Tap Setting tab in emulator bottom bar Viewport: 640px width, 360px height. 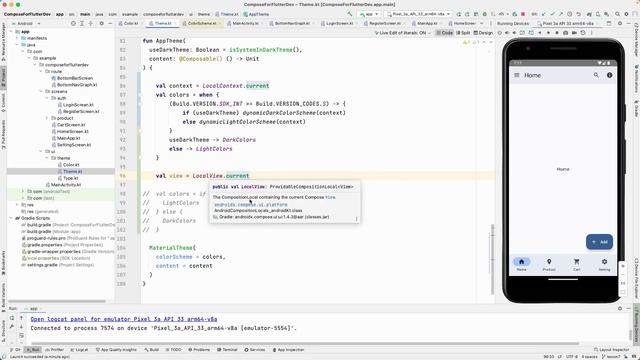tap(604, 264)
